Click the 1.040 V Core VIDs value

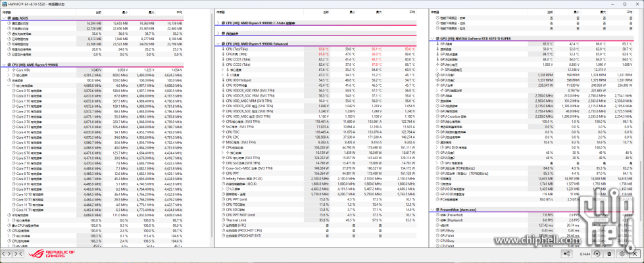click(x=95, y=70)
